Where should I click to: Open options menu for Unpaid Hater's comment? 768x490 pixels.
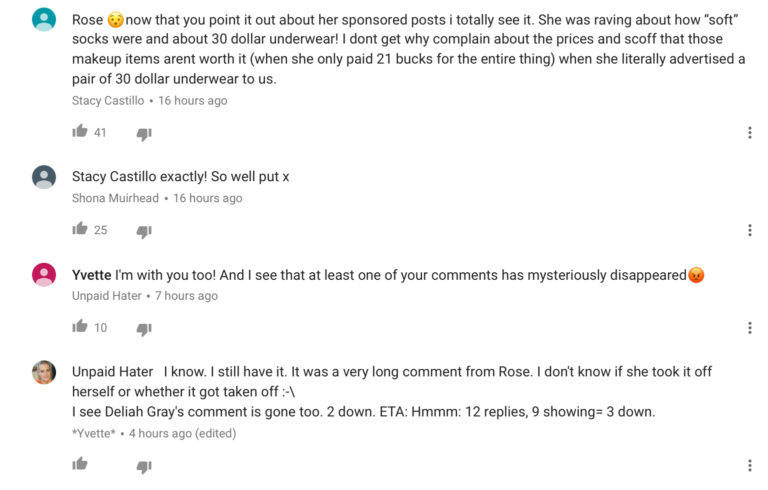tap(749, 327)
